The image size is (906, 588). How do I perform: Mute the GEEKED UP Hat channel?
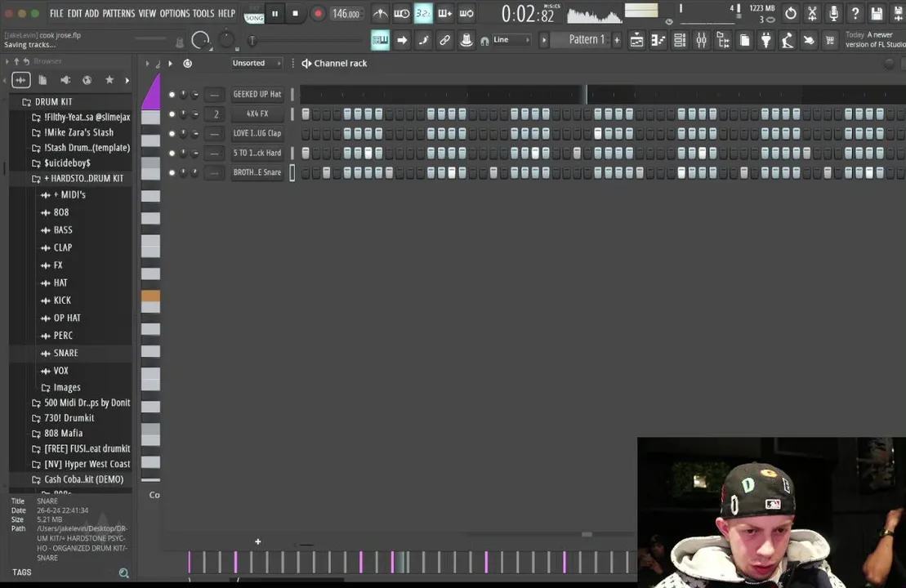point(172,94)
